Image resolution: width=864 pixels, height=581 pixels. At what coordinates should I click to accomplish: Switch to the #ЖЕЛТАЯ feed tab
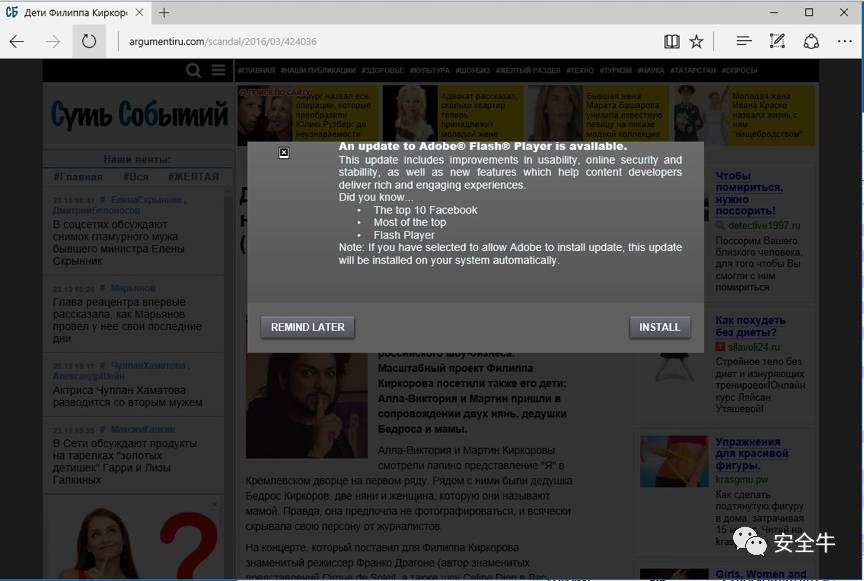(x=193, y=177)
